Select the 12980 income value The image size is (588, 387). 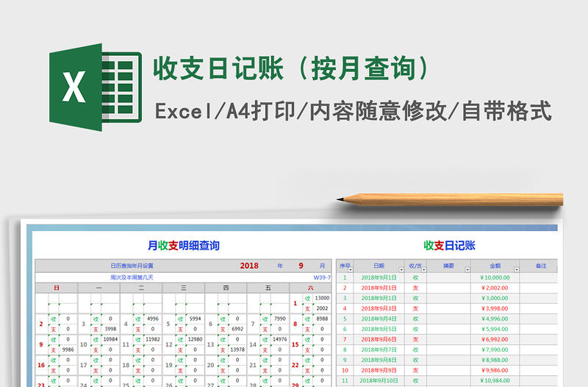pyautogui.click(x=195, y=339)
